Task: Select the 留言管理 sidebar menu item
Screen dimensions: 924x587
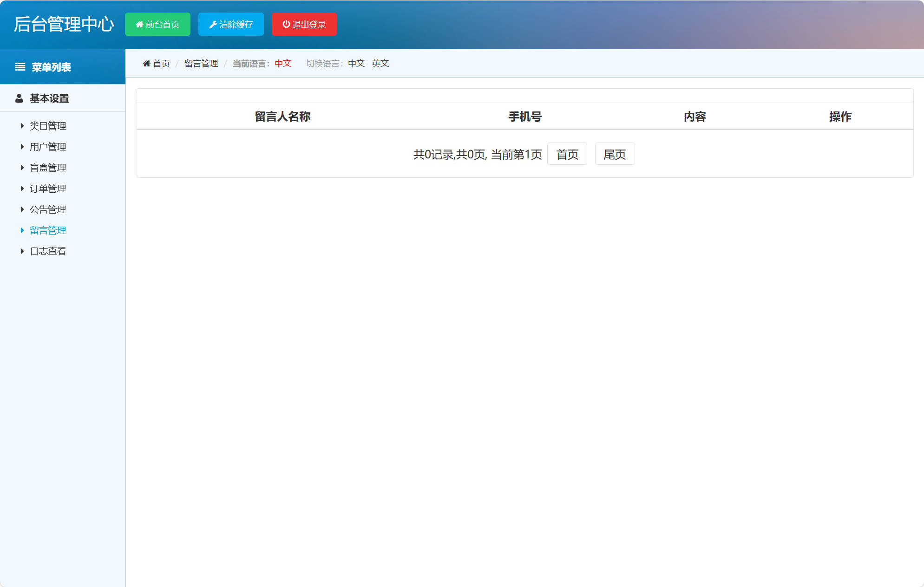Action: coord(47,230)
